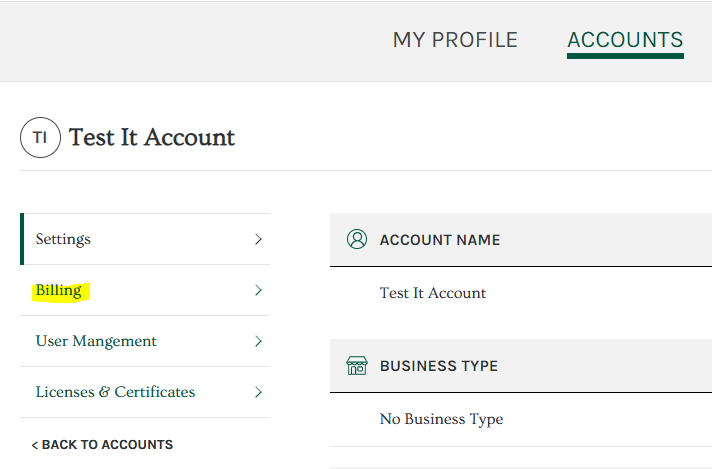
Task: Click the storefront icon beside Business Type
Action: pos(357,365)
